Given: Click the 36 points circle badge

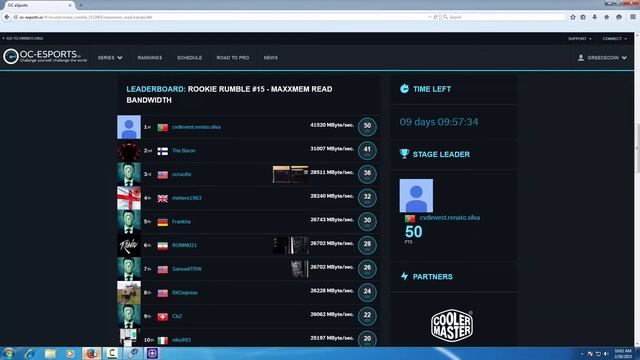Looking at the screenshot, I should click(367, 174).
